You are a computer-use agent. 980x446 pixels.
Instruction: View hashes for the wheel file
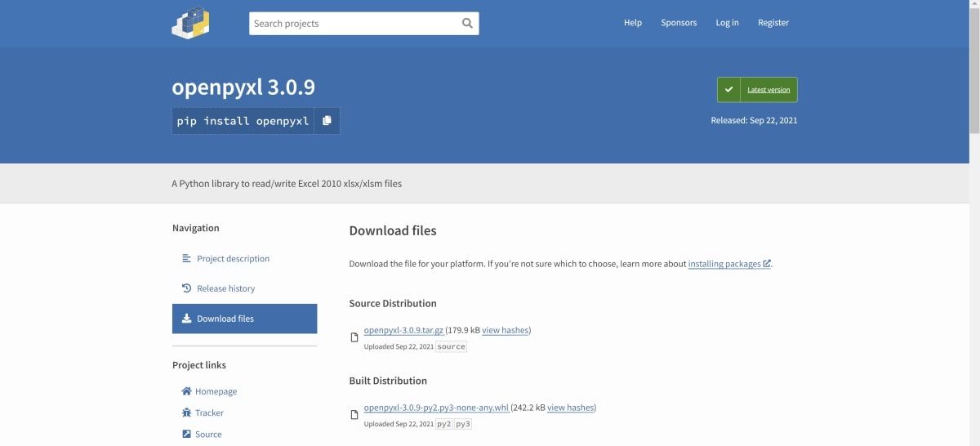pos(570,408)
